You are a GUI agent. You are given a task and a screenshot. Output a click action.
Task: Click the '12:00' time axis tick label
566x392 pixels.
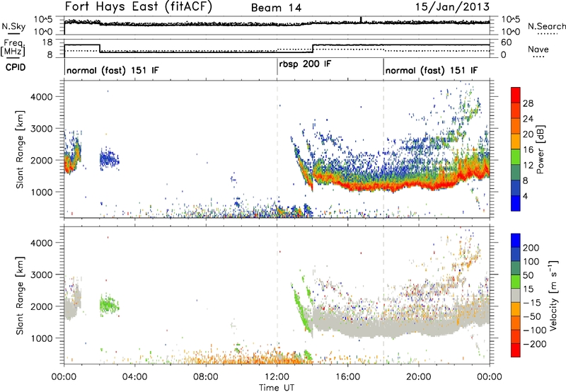coord(277,377)
